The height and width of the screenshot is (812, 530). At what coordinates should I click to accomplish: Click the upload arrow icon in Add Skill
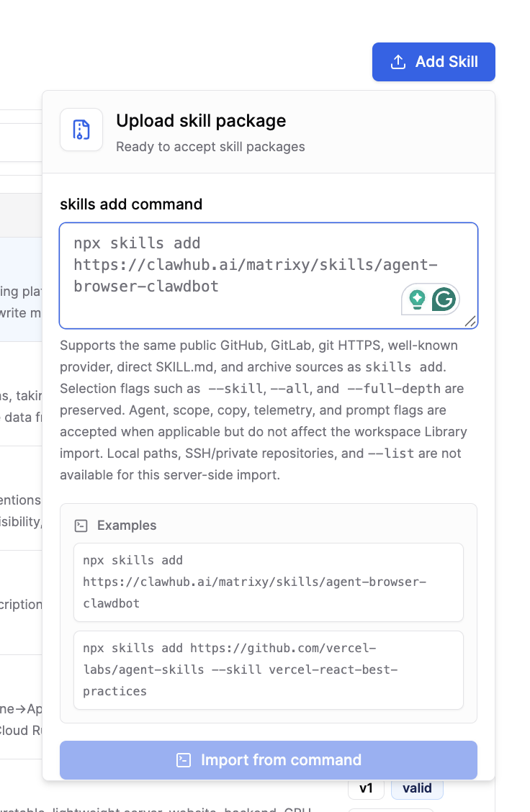click(398, 62)
